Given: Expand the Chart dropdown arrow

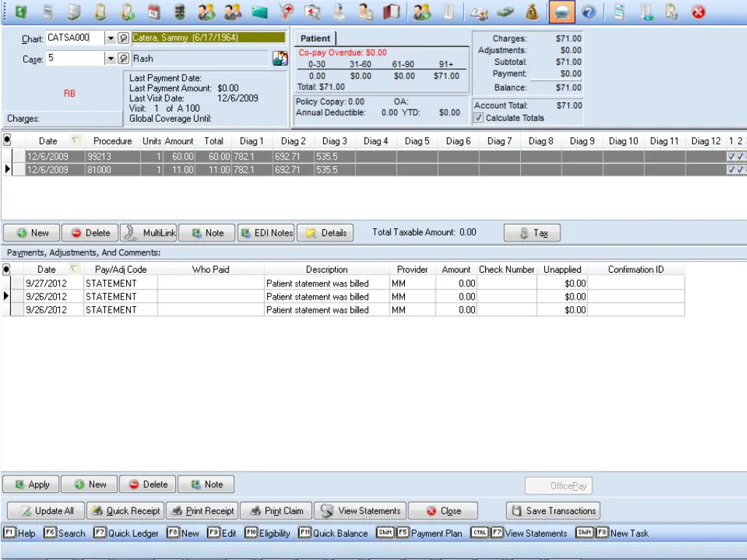Looking at the screenshot, I should pos(111,38).
